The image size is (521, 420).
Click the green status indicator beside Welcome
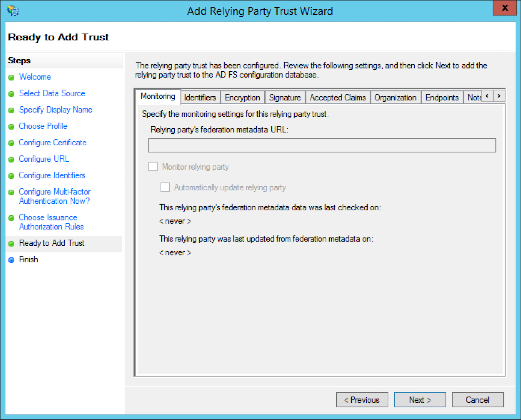(x=11, y=77)
